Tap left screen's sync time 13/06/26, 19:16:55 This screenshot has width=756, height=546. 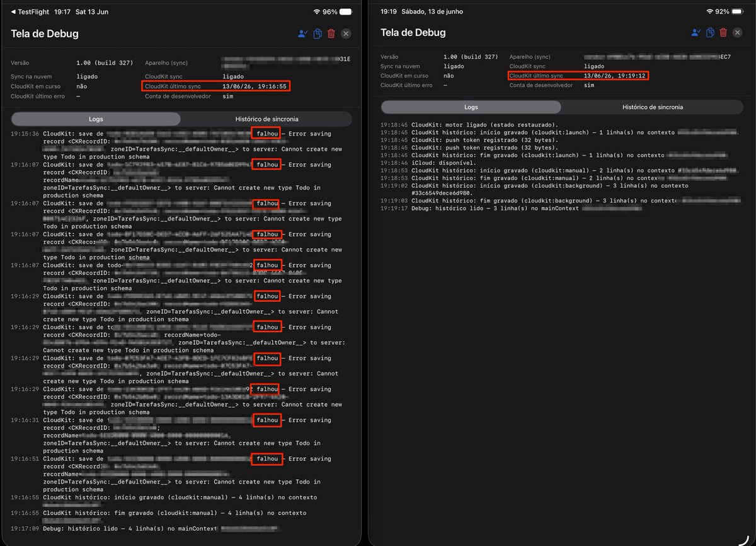tap(255, 86)
